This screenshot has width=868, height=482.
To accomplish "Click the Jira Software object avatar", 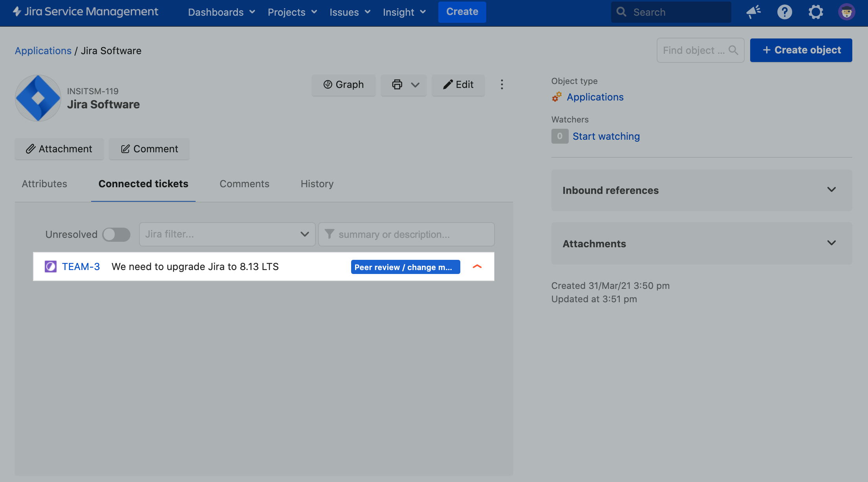I will 38,98.
